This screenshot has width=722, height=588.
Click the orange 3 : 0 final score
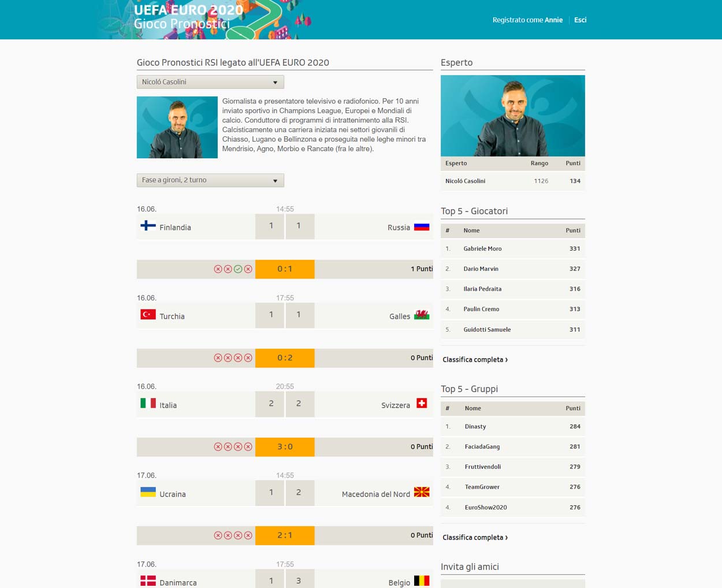pos(285,447)
